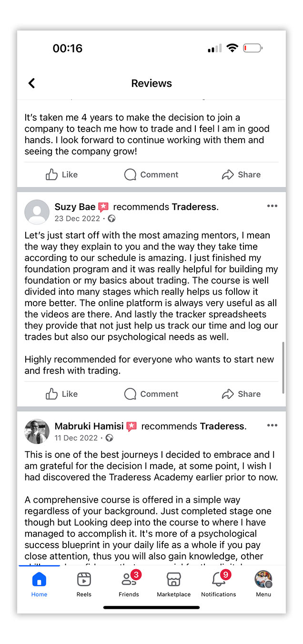Like Suzy Bae's review

[x=61, y=394]
